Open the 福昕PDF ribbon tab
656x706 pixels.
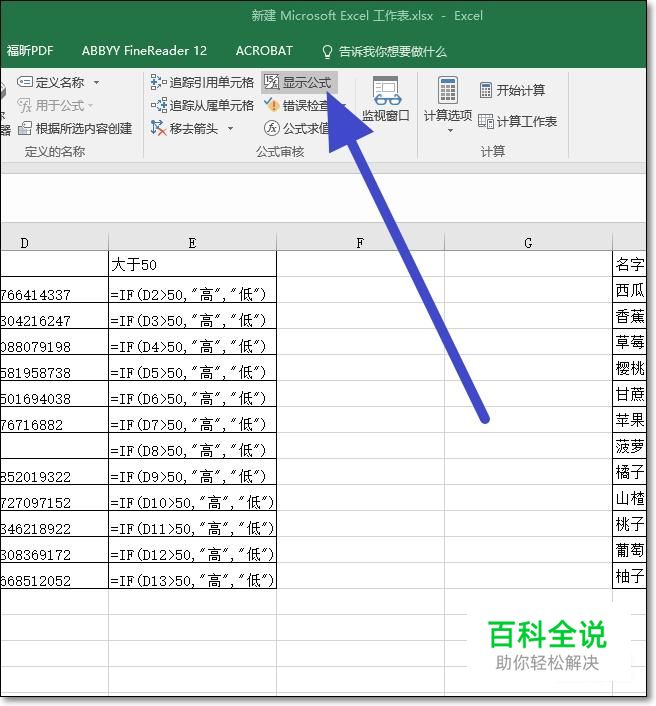(30, 50)
